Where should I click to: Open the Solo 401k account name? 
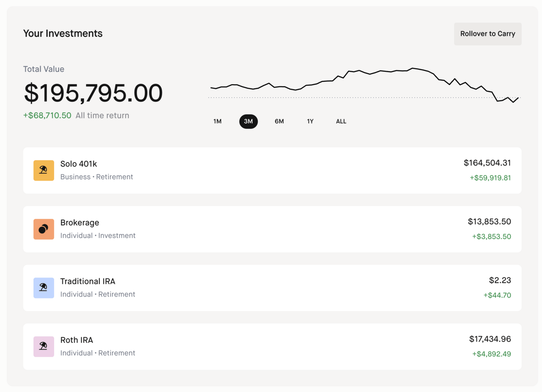point(78,164)
